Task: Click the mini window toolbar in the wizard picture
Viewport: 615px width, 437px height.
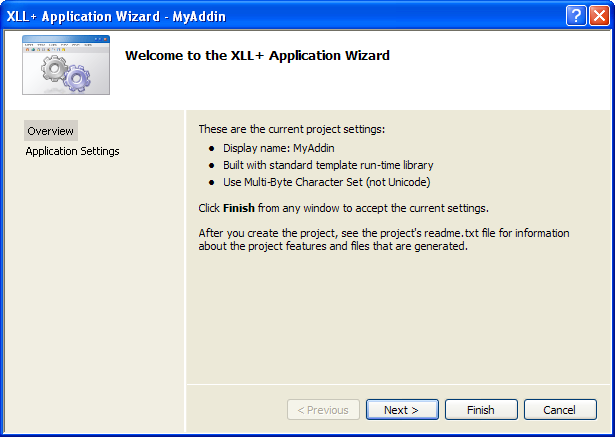Action: point(66,47)
